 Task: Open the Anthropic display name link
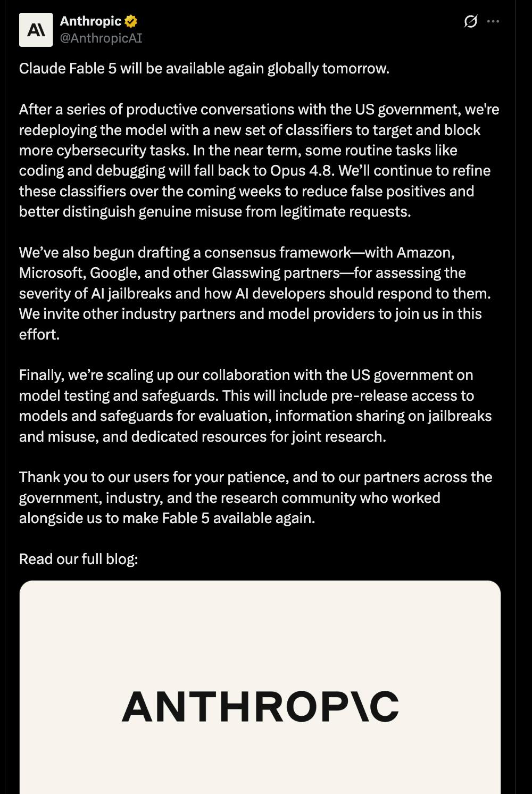(x=90, y=21)
